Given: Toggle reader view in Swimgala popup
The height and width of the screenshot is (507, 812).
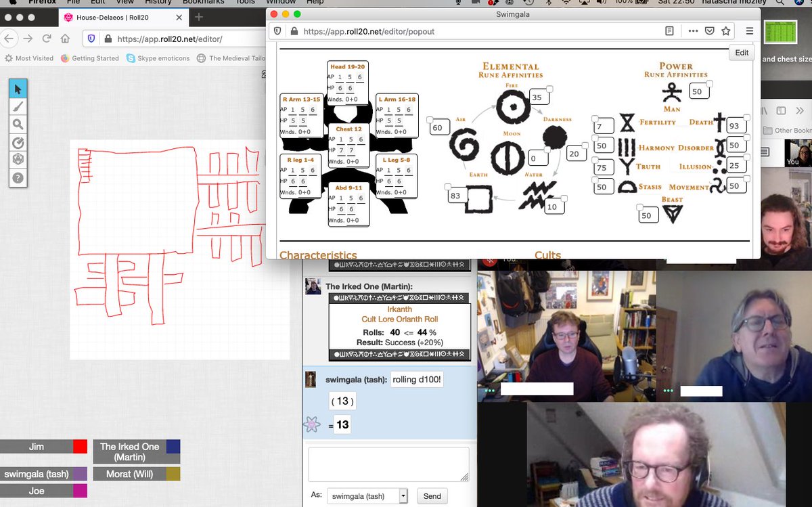Looking at the screenshot, I should point(669,31).
